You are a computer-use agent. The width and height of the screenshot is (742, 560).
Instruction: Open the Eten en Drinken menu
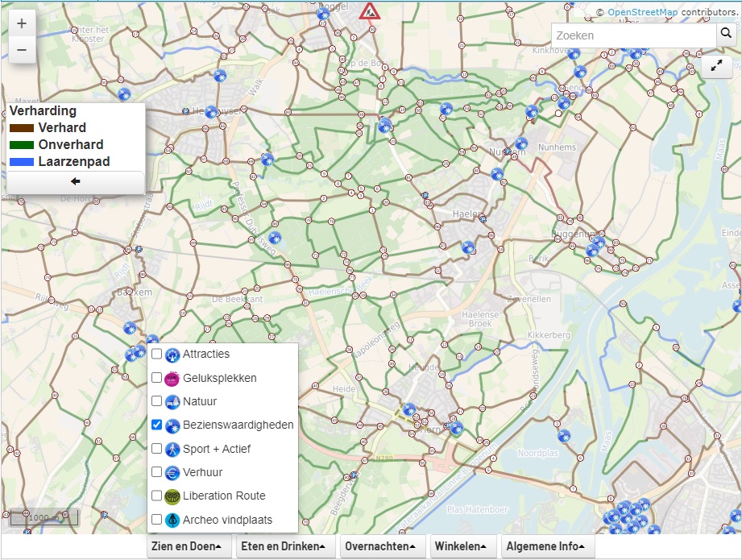pos(282,545)
